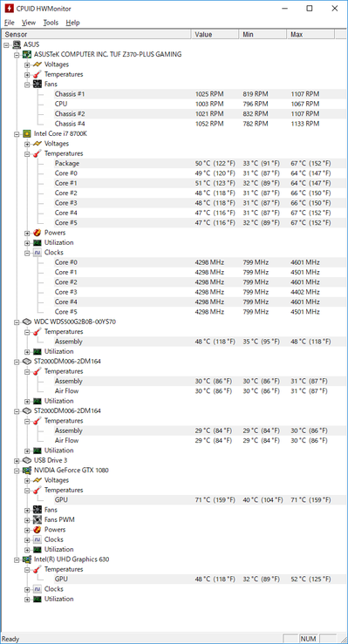Image resolution: width=348 pixels, height=644 pixels.
Task: Open the Tools menu
Action: click(51, 23)
